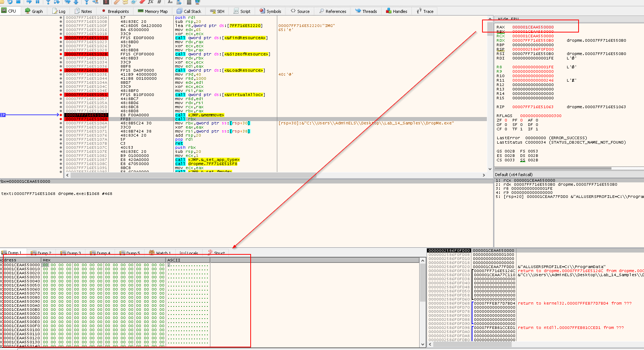
Task: Click the globe toolbar icon
Action: (197, 2)
